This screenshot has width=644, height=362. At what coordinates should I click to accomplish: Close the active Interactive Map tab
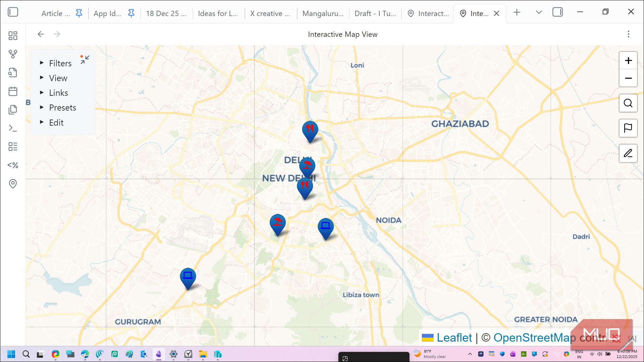click(497, 13)
